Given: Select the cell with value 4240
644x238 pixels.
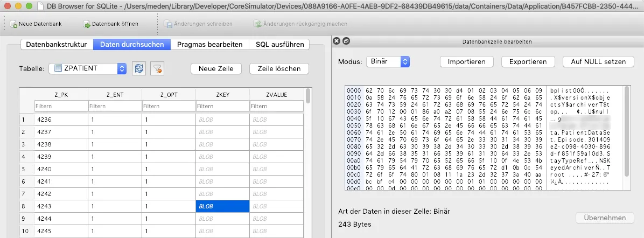Looking at the screenshot, I should pyautogui.click(x=61, y=169).
